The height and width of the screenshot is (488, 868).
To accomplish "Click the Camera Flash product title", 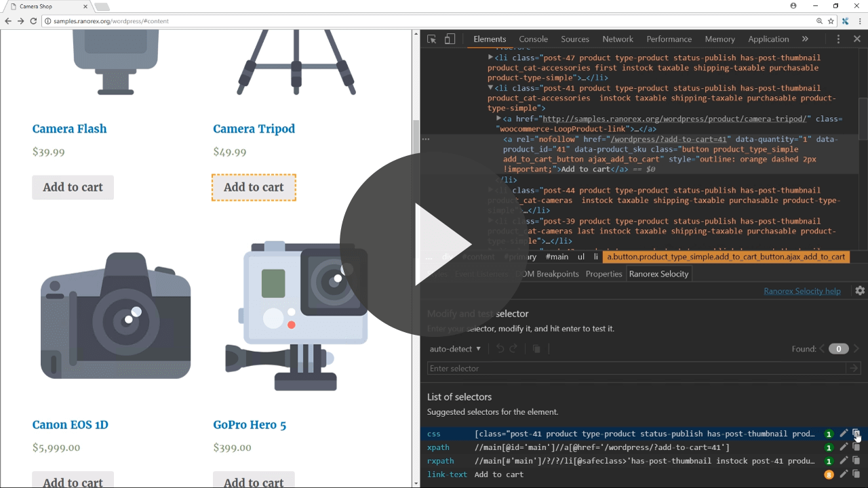I will [69, 129].
